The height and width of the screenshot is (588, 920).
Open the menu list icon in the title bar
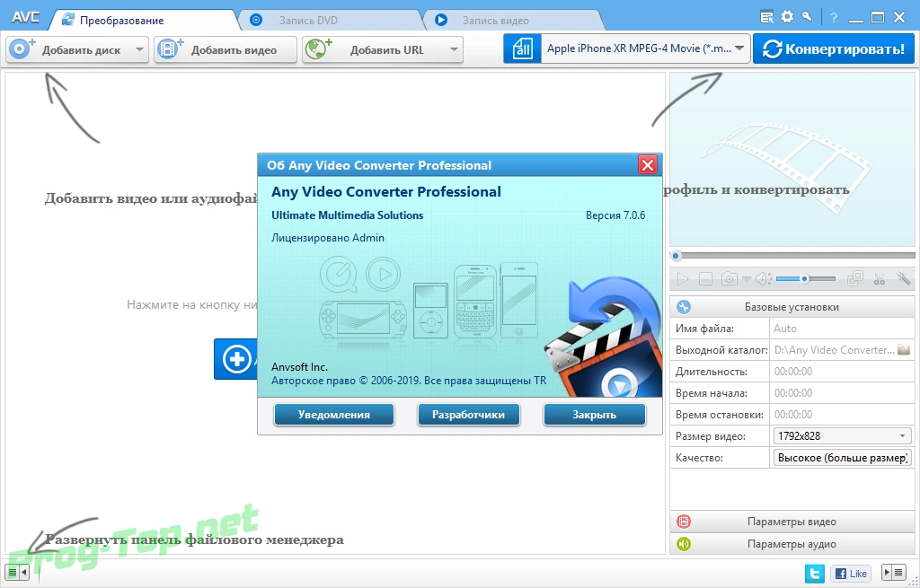(x=766, y=18)
